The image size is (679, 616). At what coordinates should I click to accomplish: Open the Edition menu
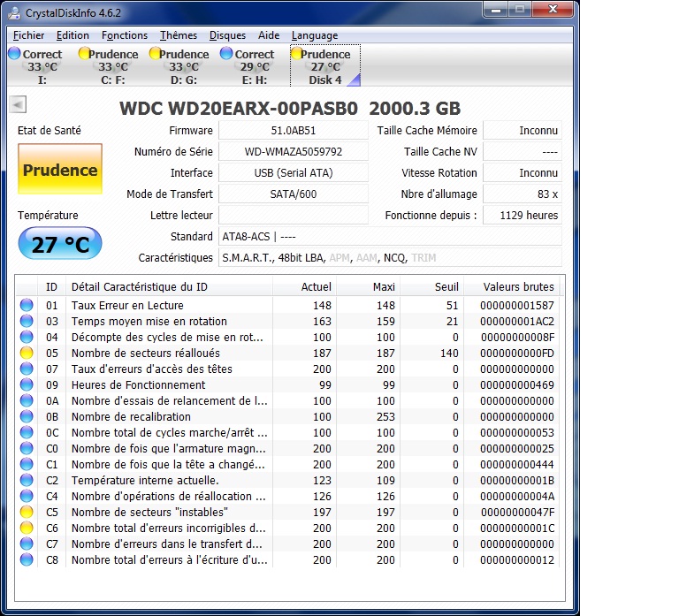(72, 35)
